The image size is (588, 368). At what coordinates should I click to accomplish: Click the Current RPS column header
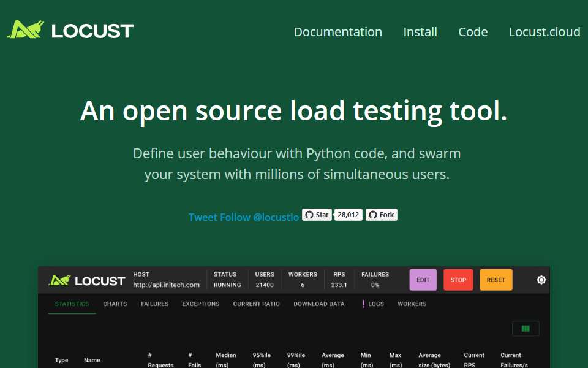[x=474, y=360]
